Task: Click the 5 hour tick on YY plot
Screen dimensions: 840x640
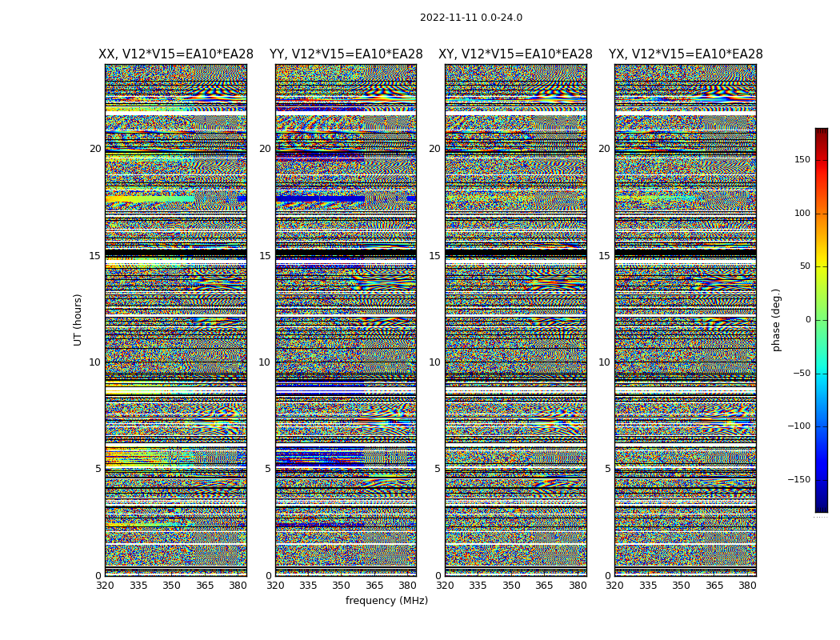Action: click(268, 469)
